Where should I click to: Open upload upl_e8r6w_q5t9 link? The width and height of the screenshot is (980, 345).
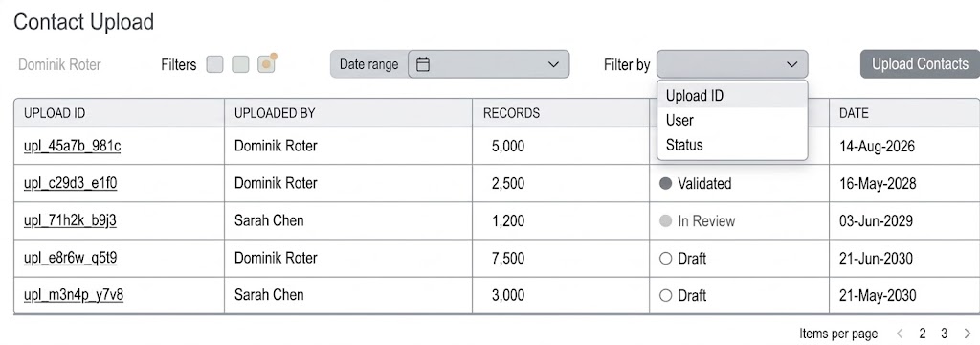pyautogui.click(x=71, y=258)
